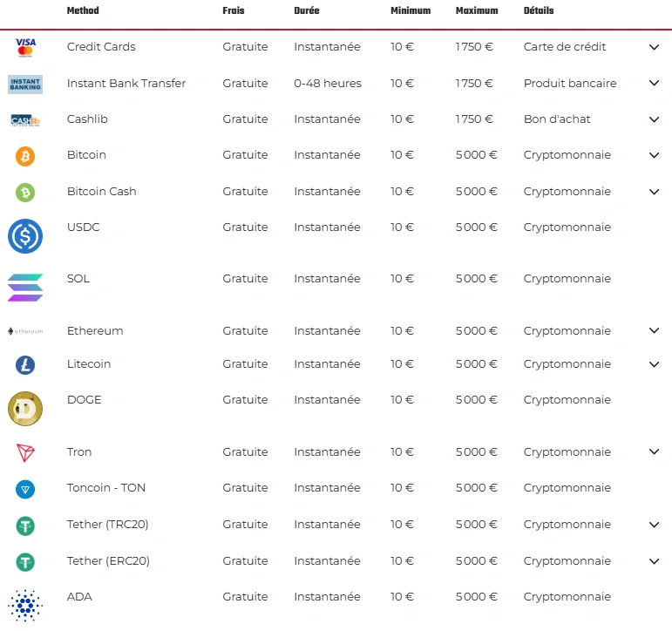Click the Visa Mastercard credit card icon
This screenshot has height=631, width=672.
pyautogui.click(x=25, y=47)
